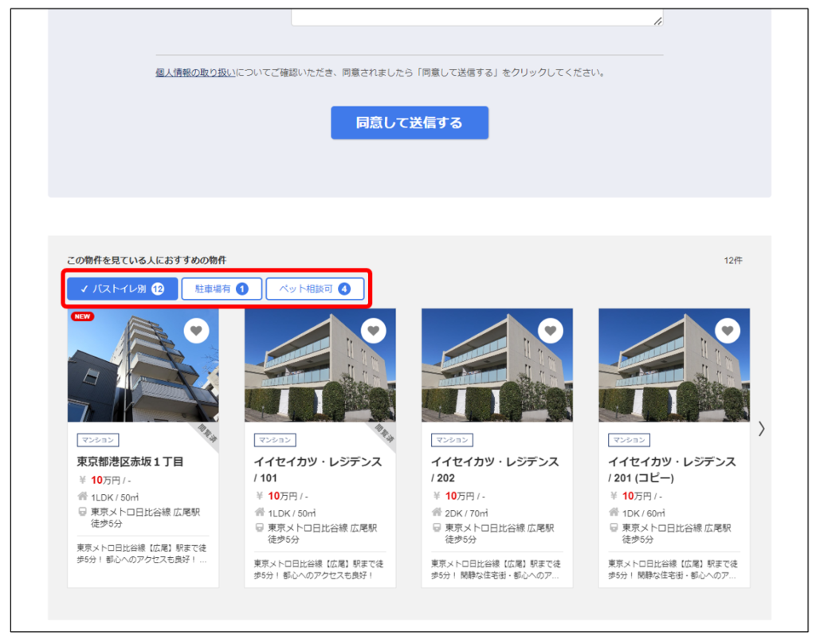Click マンション tag on 赤坂1丁目 listing
Screen dimensions: 816x644
[x=98, y=440]
